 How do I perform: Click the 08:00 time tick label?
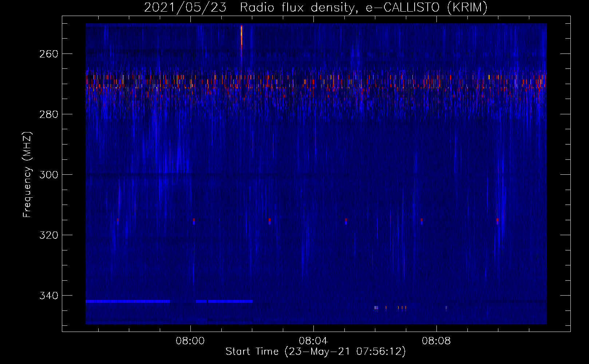coord(190,341)
